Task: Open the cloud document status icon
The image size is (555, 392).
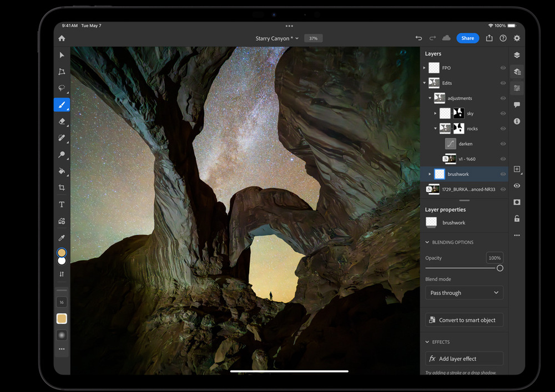Action: (x=446, y=38)
